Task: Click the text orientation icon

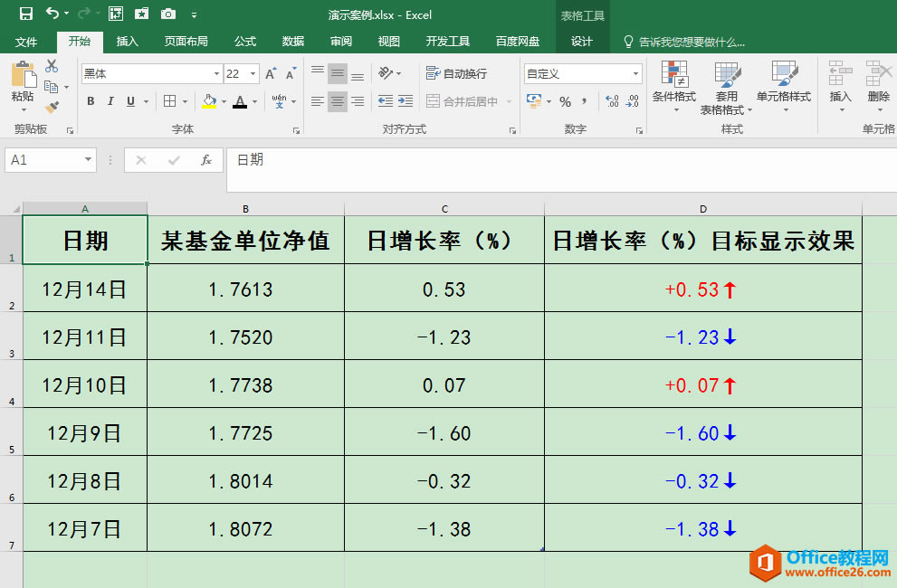Action: point(386,72)
